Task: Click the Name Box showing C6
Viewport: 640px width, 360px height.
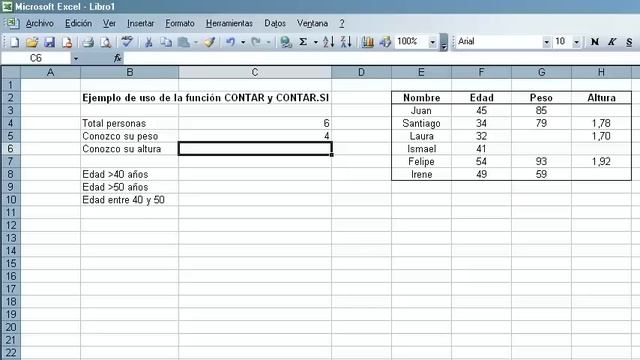Action: point(36,58)
